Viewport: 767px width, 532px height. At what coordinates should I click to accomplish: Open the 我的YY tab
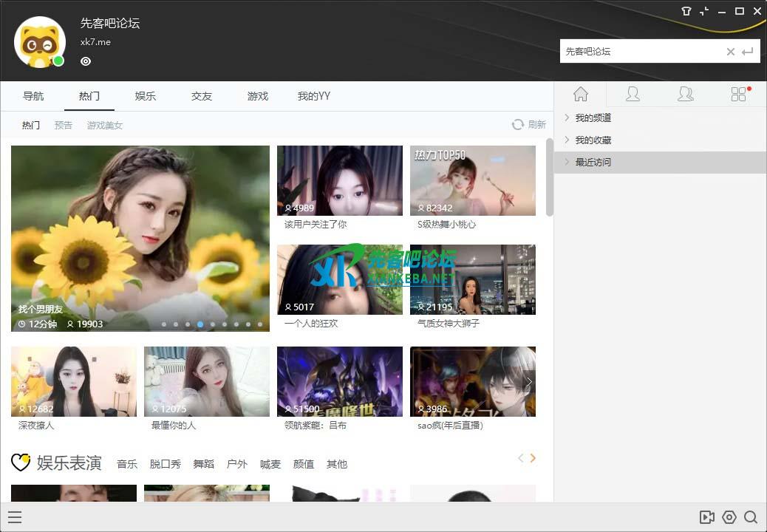313,96
